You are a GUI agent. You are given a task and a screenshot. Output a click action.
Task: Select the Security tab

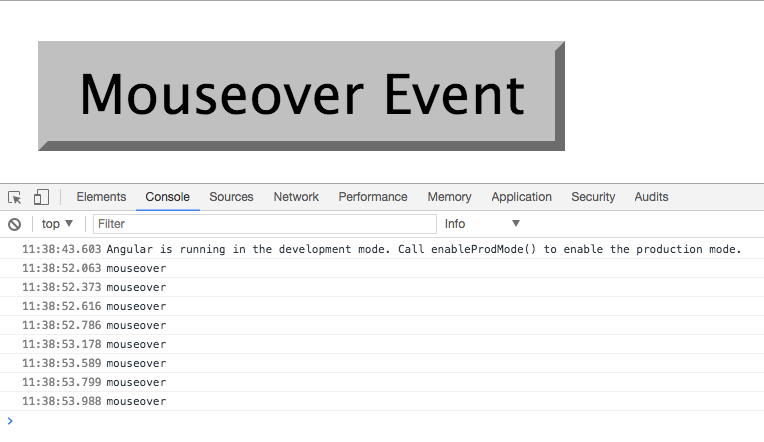(593, 197)
